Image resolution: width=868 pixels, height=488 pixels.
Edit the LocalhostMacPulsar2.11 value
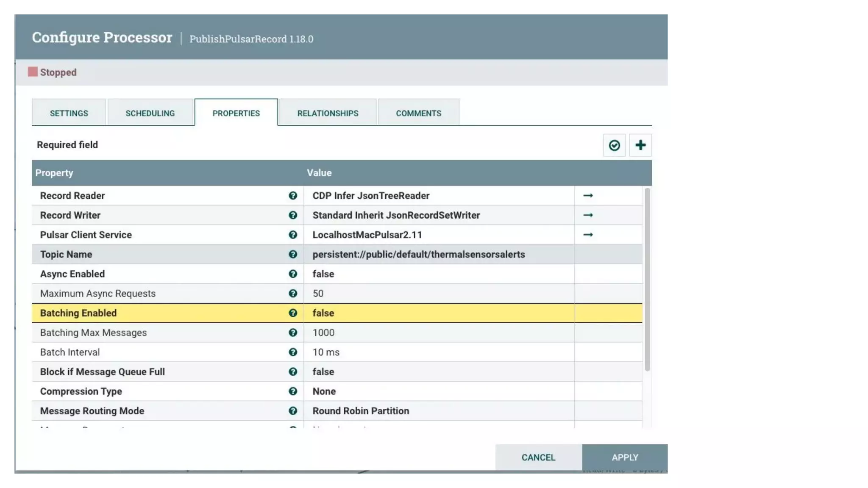[439, 235]
